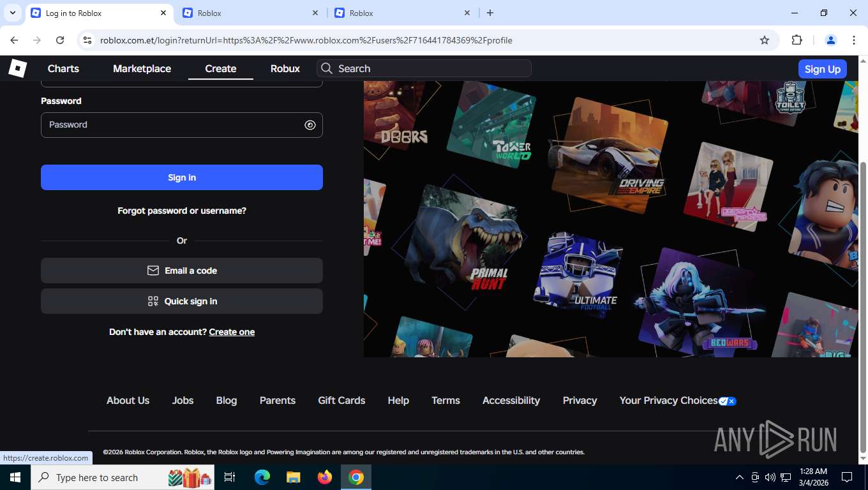The height and width of the screenshot is (490, 868).
Task: Close the second Roblox tab
Action: 315,13
